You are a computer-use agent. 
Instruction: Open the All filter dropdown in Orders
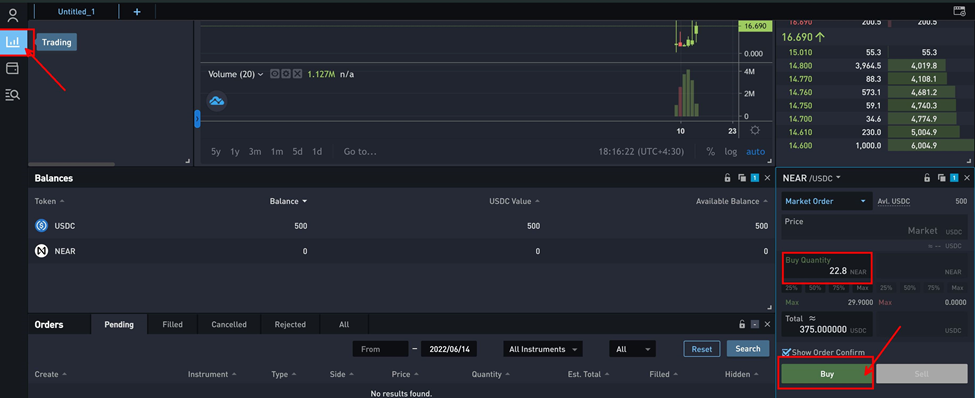tap(632, 349)
